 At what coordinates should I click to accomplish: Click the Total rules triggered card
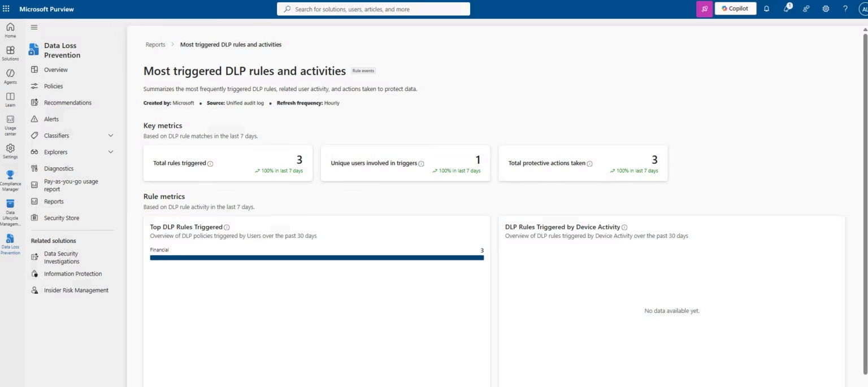(x=228, y=163)
